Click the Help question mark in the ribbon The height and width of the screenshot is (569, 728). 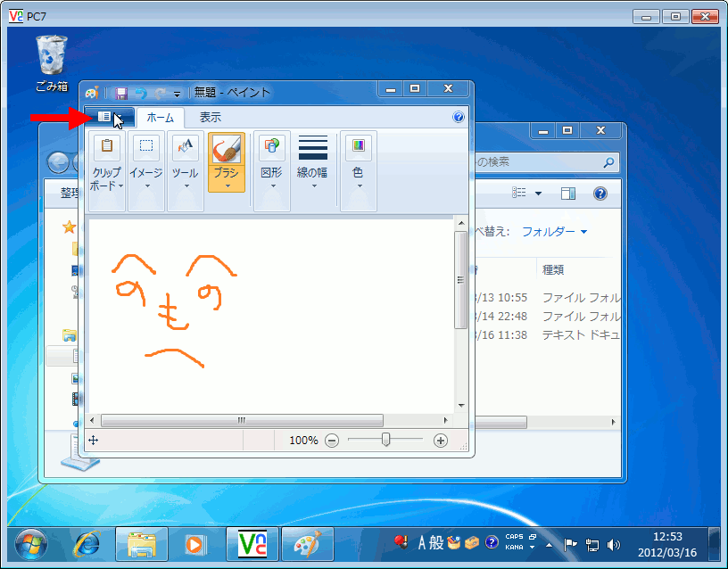pyautogui.click(x=458, y=117)
